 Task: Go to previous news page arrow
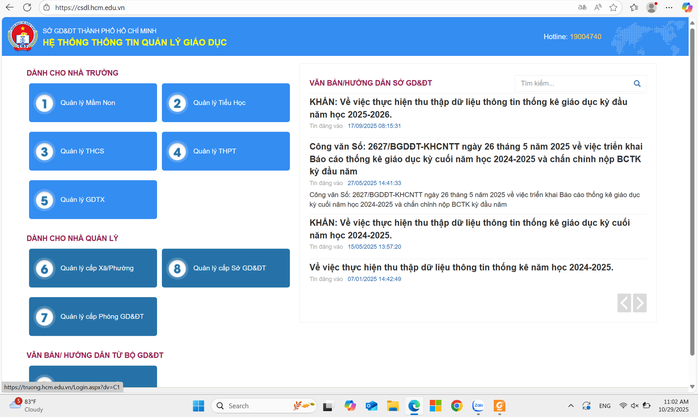pyautogui.click(x=624, y=302)
